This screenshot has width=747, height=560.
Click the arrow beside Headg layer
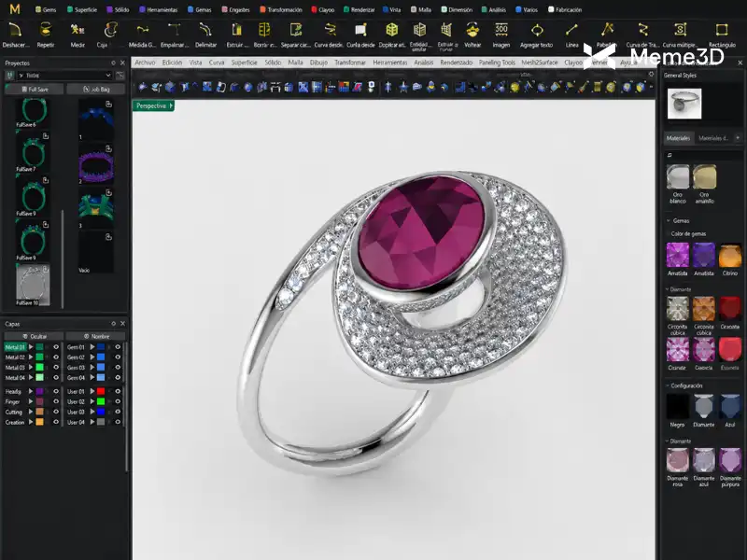pyautogui.click(x=31, y=391)
